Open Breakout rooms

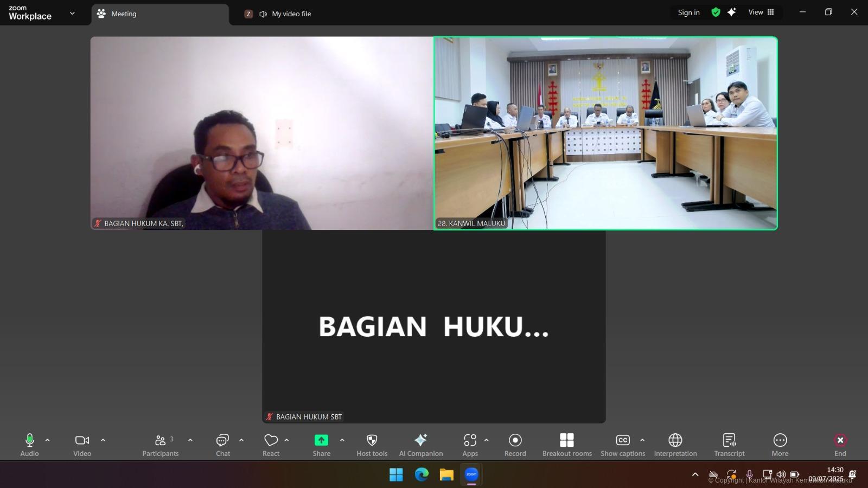(566, 440)
